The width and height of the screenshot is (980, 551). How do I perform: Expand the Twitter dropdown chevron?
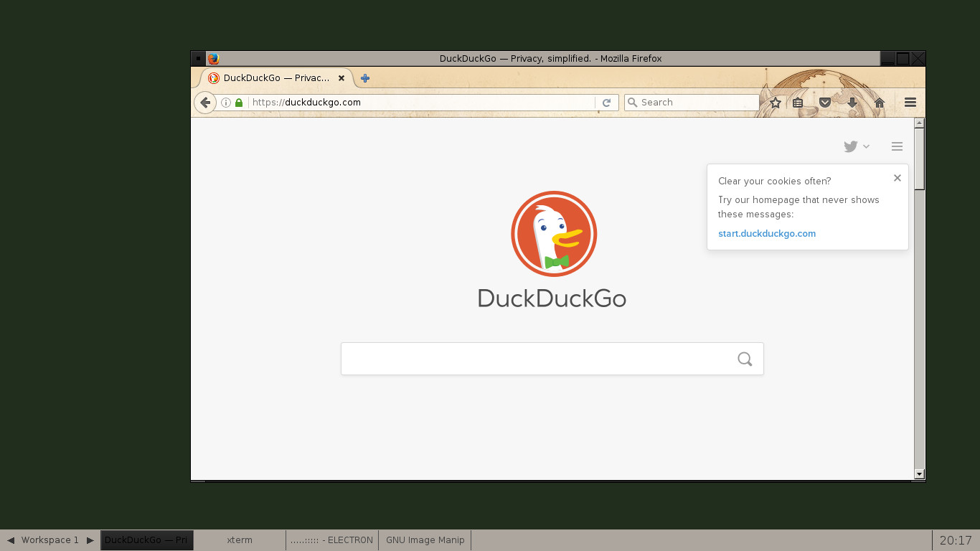tap(866, 146)
